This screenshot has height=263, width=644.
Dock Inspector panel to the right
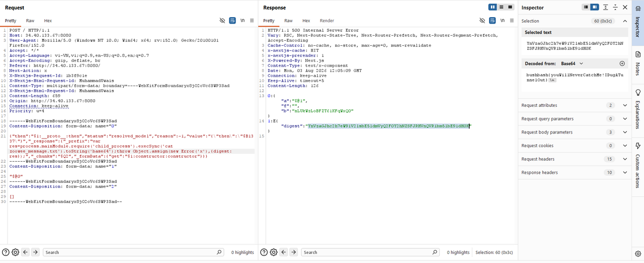(x=595, y=7)
